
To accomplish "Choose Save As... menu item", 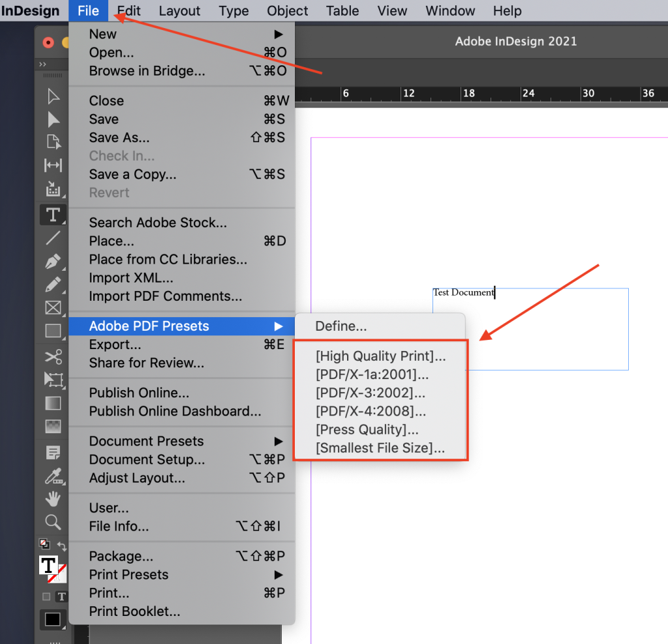I will [x=182, y=138].
